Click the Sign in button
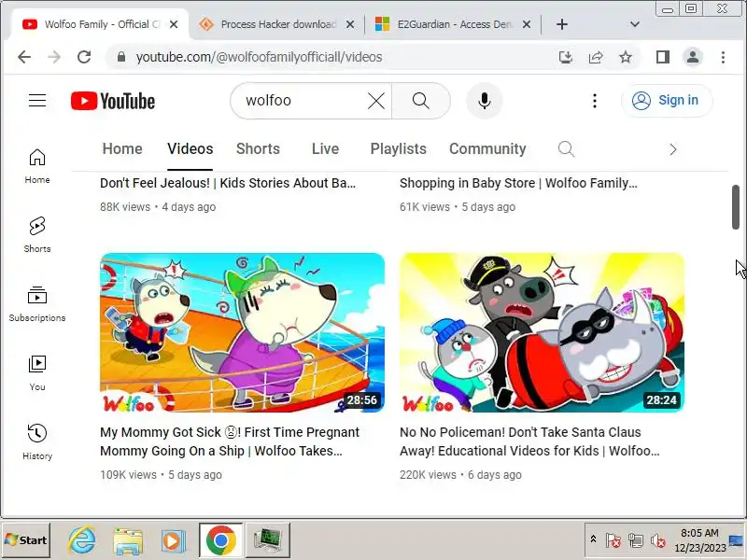747x560 pixels. pyautogui.click(x=667, y=101)
